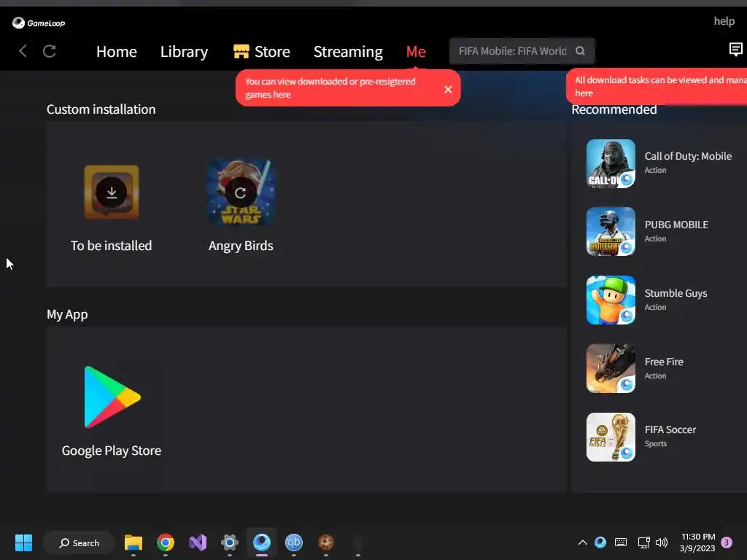This screenshot has width=747, height=560.
Task: Open Google Chrome from taskbar
Action: (166, 542)
